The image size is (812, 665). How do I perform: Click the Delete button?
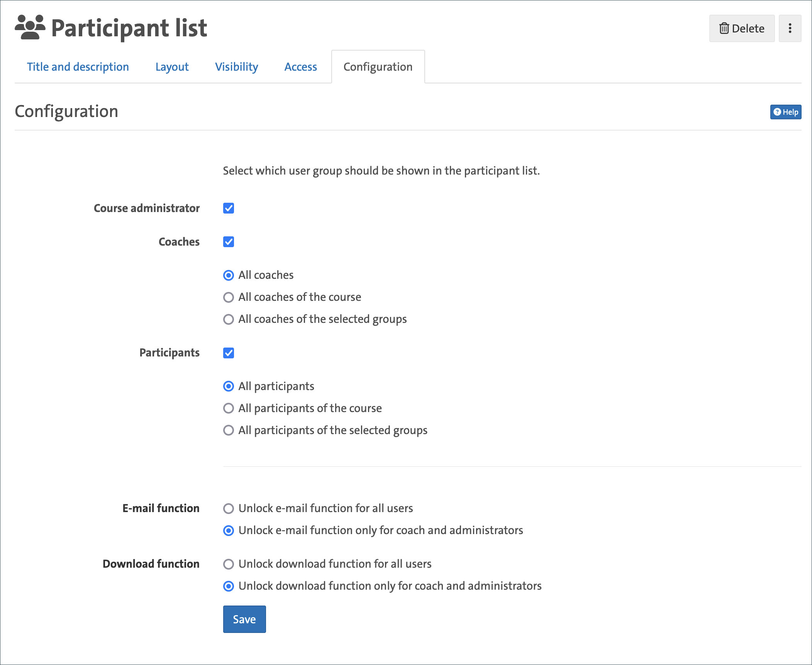point(742,28)
